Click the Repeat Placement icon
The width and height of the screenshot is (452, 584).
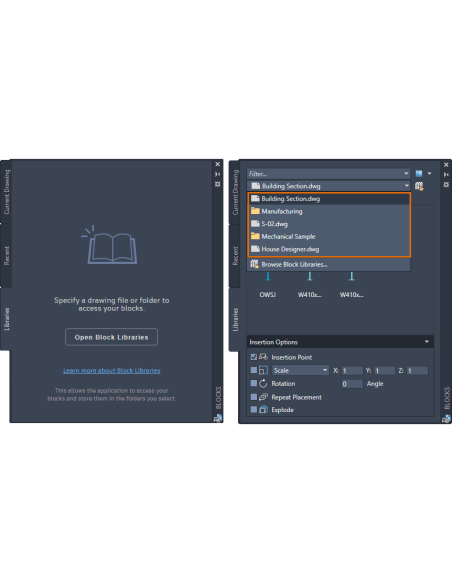(263, 397)
